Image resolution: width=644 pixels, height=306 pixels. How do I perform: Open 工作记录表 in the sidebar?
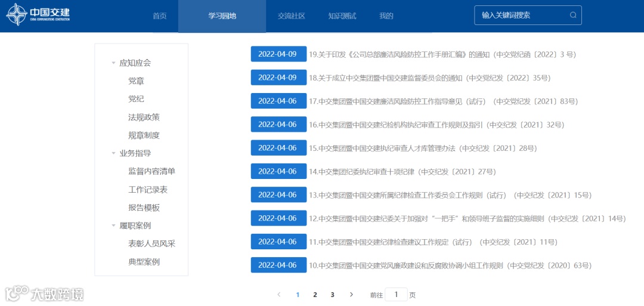click(x=148, y=190)
